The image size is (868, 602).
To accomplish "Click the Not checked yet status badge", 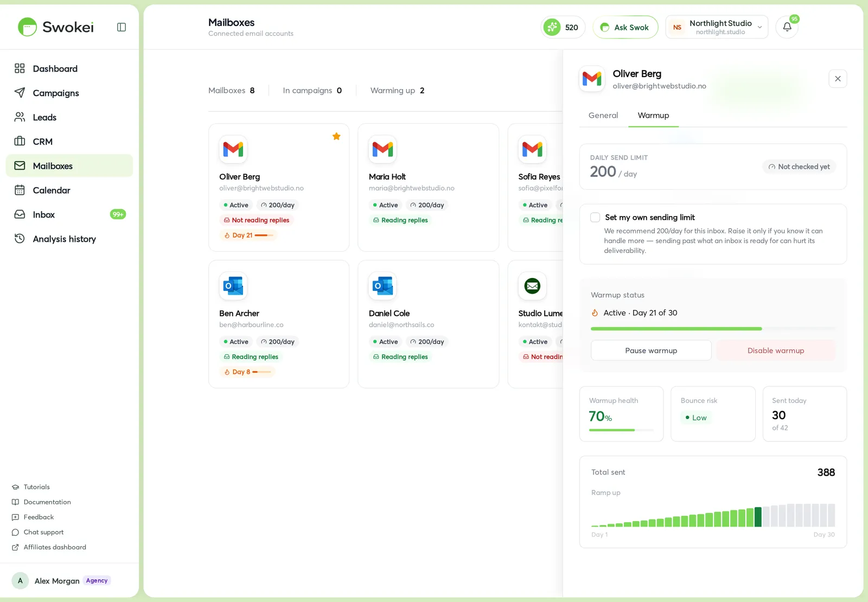I will pyautogui.click(x=799, y=167).
